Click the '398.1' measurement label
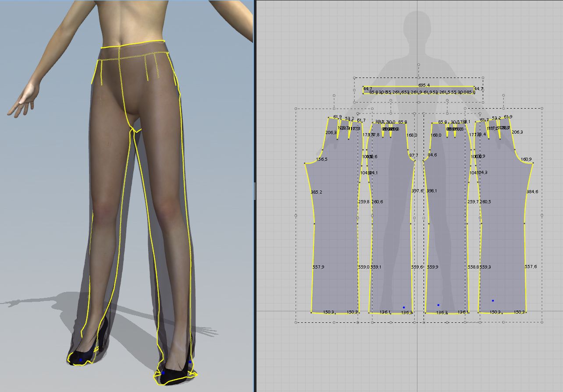The height and width of the screenshot is (392, 563). (x=432, y=191)
